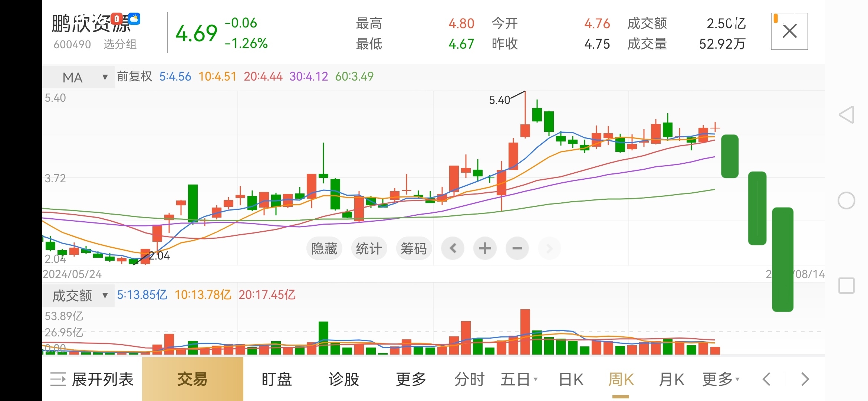Tap the Android recent apps square button
The width and height of the screenshot is (868, 401).
pyautogui.click(x=846, y=286)
